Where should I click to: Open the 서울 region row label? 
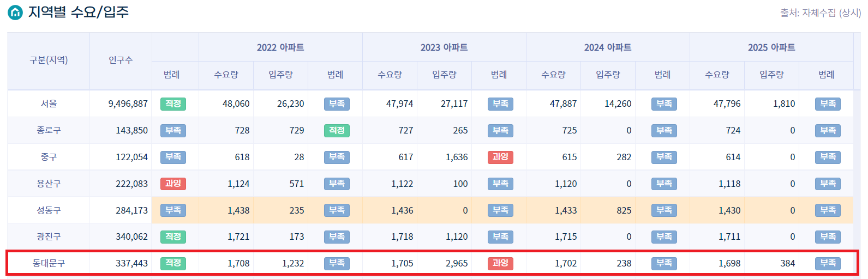click(x=49, y=104)
